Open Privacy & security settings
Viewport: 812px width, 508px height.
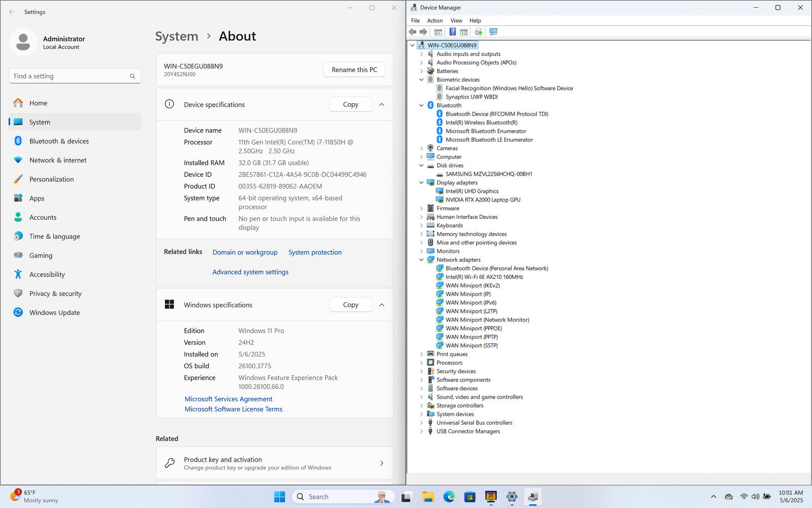point(75,294)
